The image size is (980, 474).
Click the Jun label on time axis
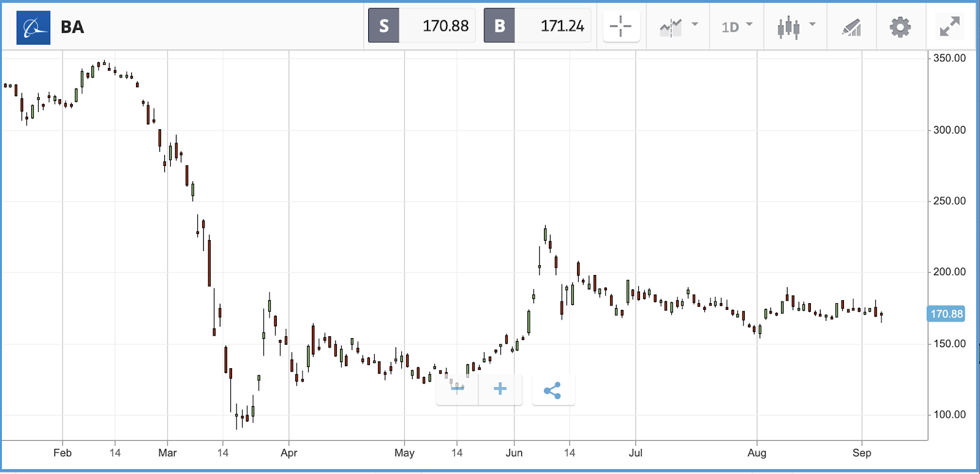(x=514, y=453)
